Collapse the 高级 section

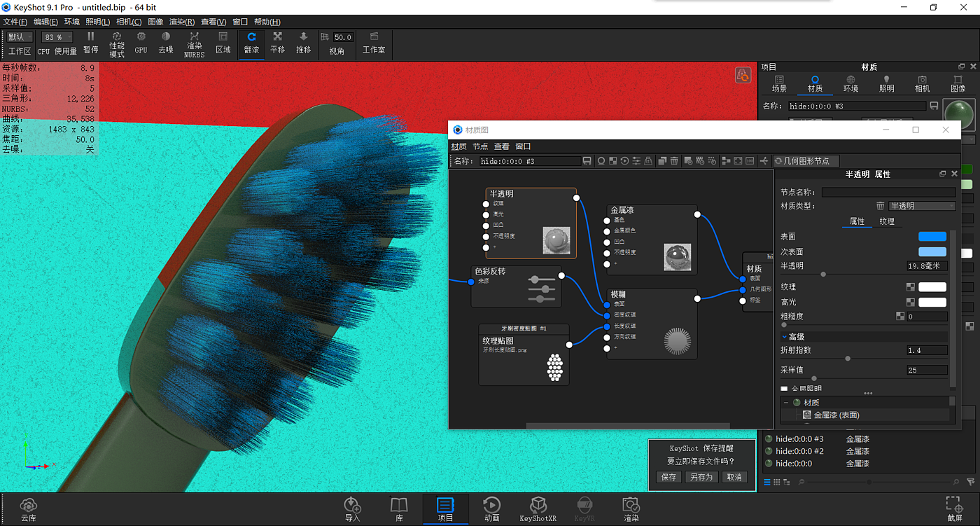(x=785, y=337)
